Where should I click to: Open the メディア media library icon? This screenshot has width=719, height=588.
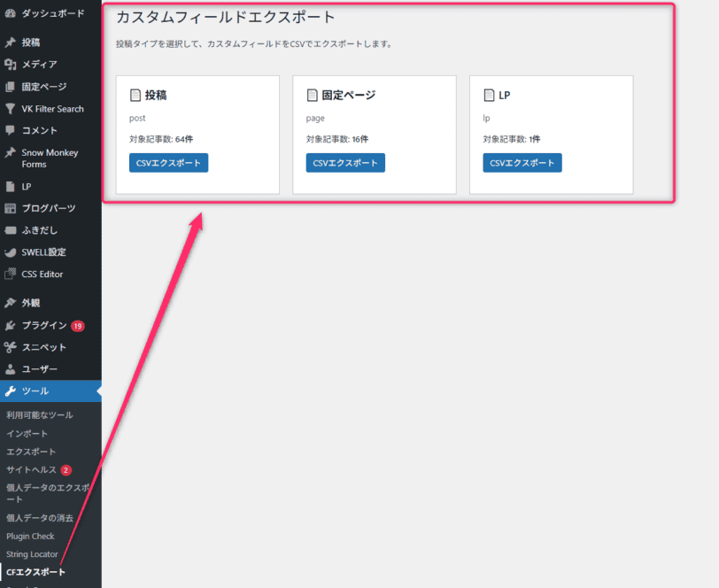(x=11, y=64)
